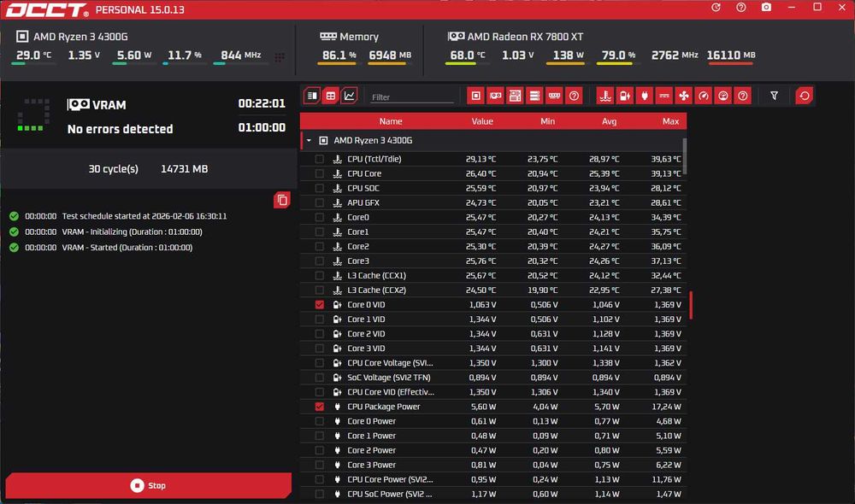Click the Memory summary header
855x504 pixels.
coord(349,37)
